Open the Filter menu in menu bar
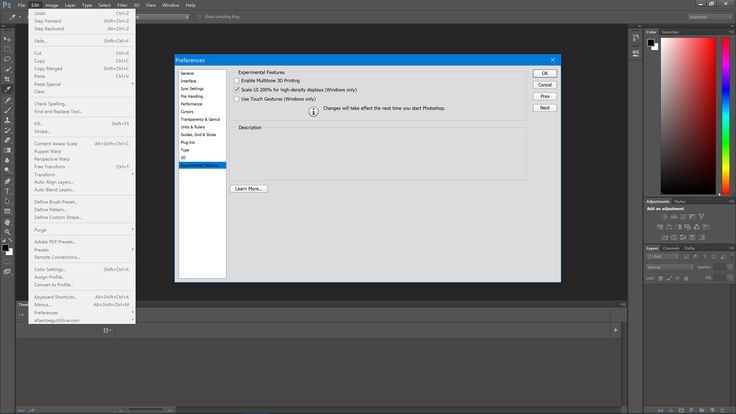This screenshot has width=736, height=414. 122,5
